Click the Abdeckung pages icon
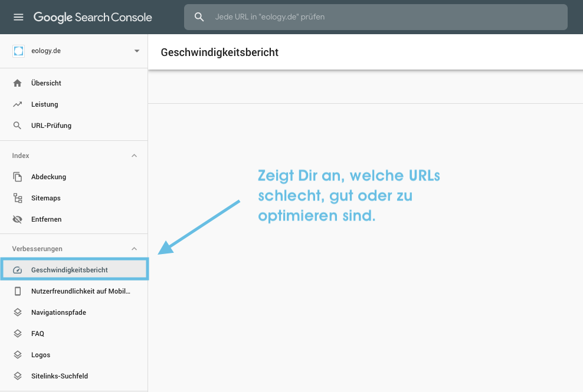 pos(18,177)
